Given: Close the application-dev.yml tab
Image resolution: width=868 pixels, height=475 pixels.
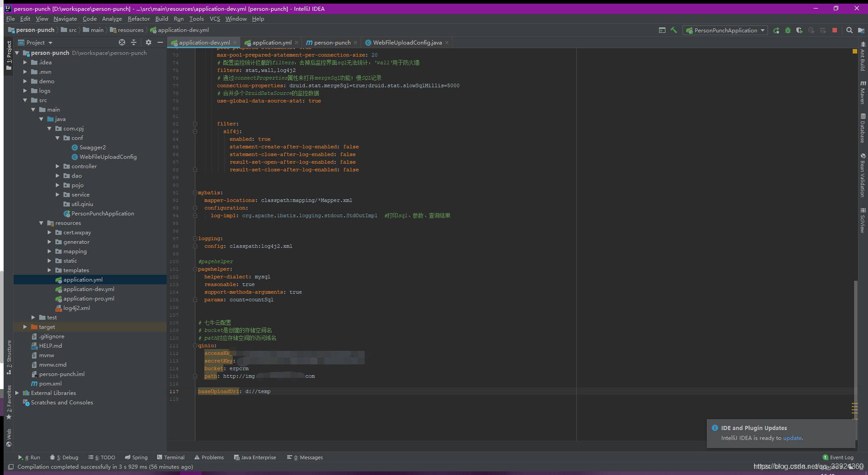Looking at the screenshot, I should [x=235, y=42].
